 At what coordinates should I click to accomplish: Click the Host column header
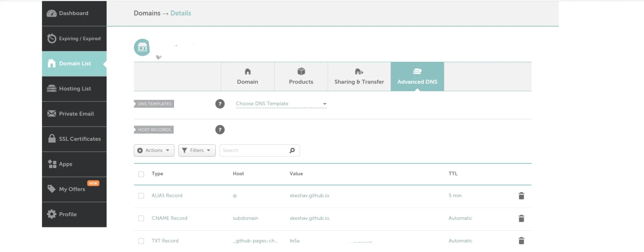tap(238, 174)
